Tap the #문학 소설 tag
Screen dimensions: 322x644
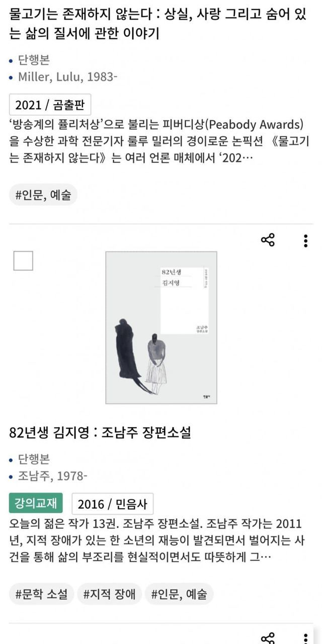(x=42, y=594)
